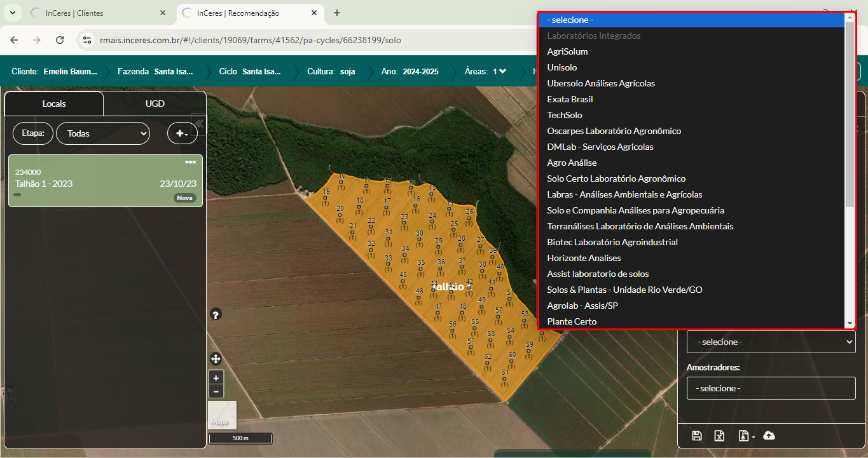Click the Cliente Emelin Baum breadcrumb
The height and width of the screenshot is (458, 868).
[55, 71]
